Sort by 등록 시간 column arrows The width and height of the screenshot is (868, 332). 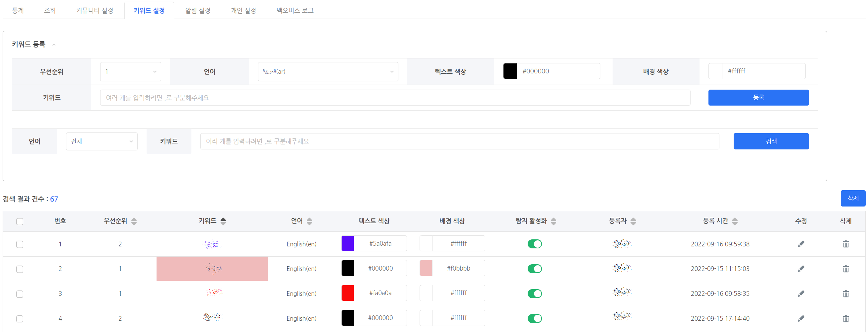click(x=735, y=221)
